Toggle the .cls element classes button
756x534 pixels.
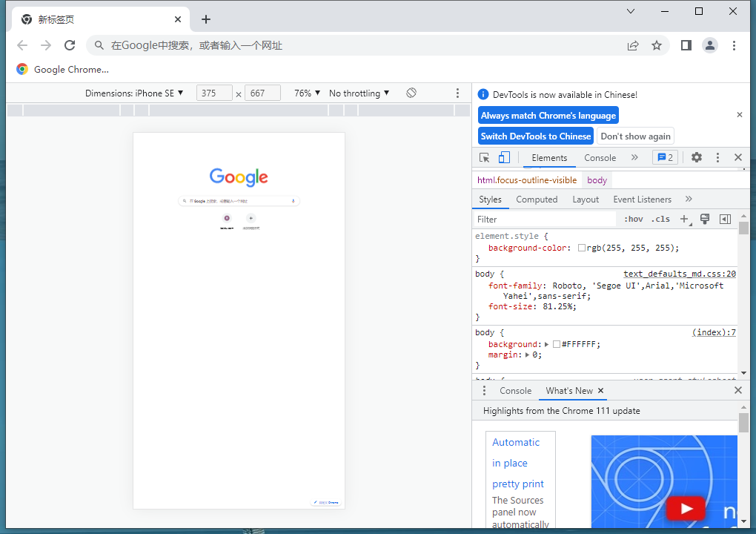click(660, 219)
